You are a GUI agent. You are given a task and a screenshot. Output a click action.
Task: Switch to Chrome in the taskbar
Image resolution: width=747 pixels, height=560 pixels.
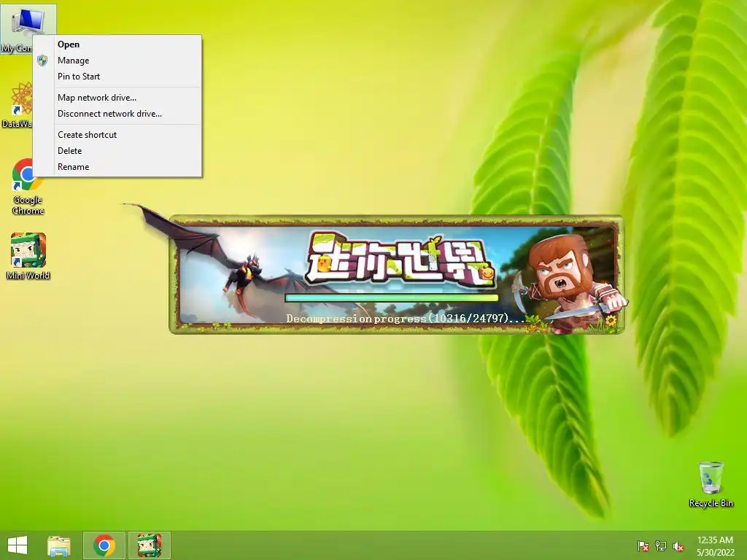click(104, 545)
